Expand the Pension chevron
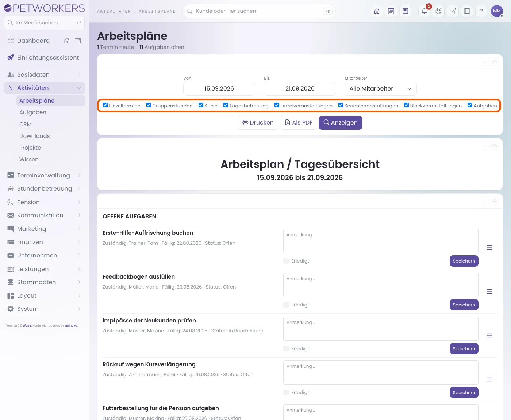 79,202
